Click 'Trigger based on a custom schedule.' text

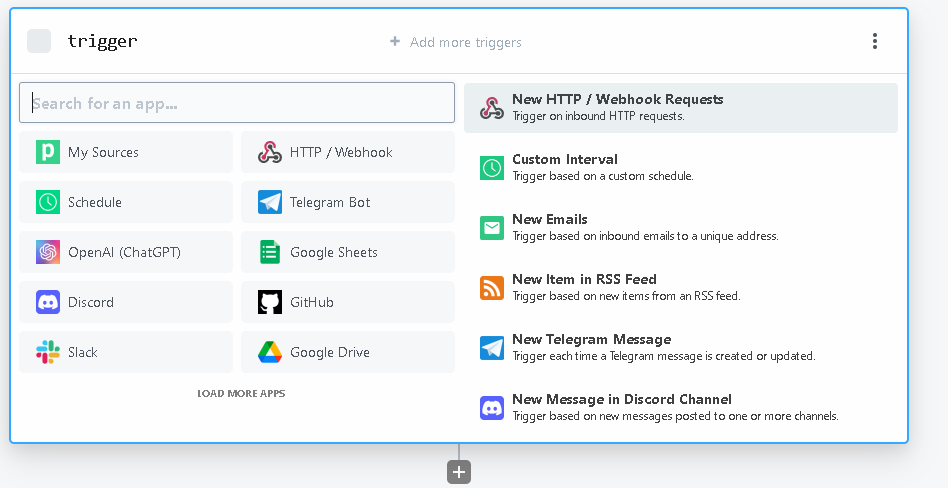pyautogui.click(x=603, y=176)
